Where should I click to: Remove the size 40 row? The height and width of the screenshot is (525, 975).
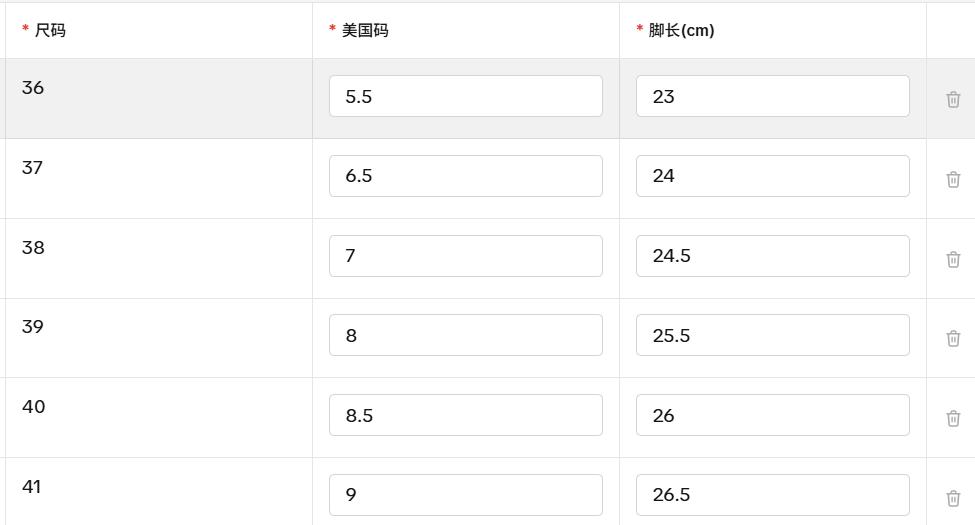[953, 418]
